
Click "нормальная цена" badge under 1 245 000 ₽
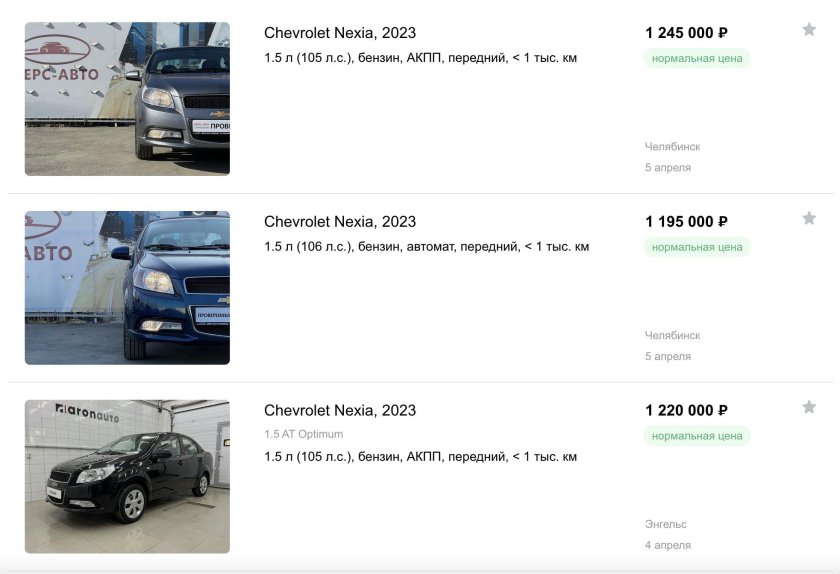click(697, 58)
